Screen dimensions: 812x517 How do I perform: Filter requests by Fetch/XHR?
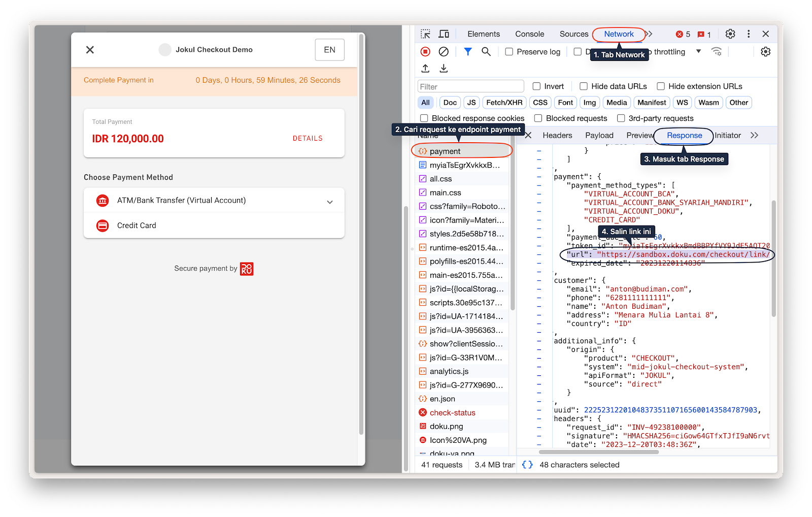point(504,103)
